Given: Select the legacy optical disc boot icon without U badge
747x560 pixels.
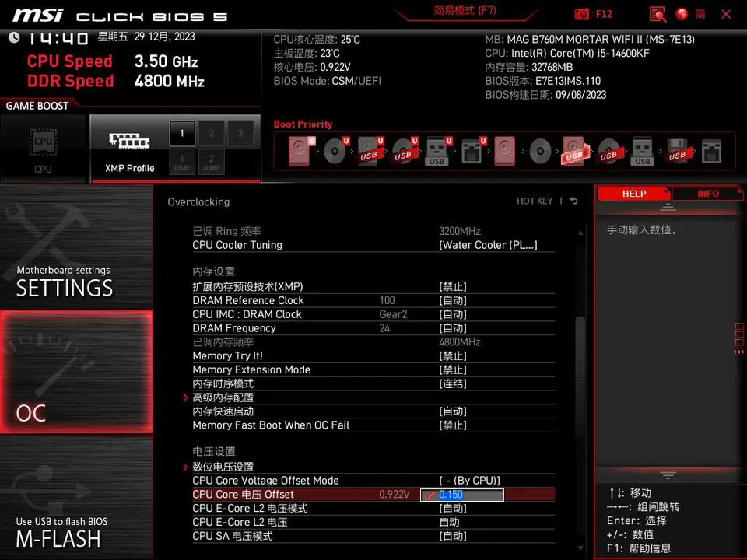Looking at the screenshot, I should coord(540,152).
